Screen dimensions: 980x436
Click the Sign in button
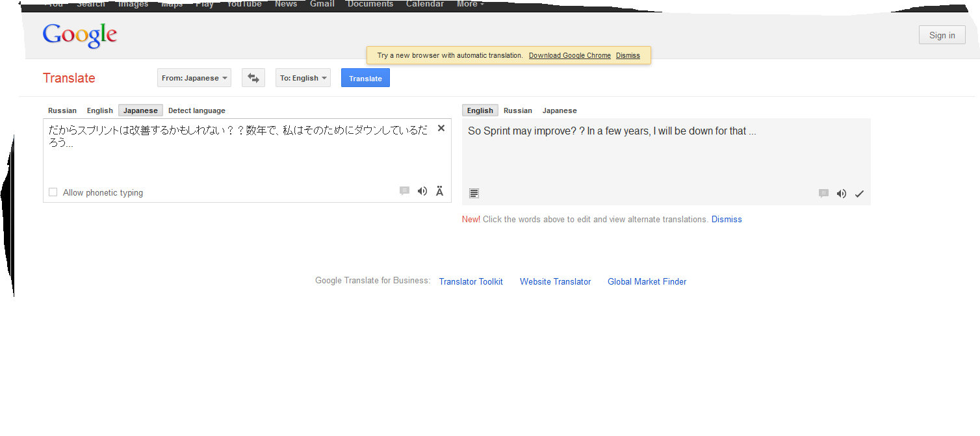tap(942, 35)
